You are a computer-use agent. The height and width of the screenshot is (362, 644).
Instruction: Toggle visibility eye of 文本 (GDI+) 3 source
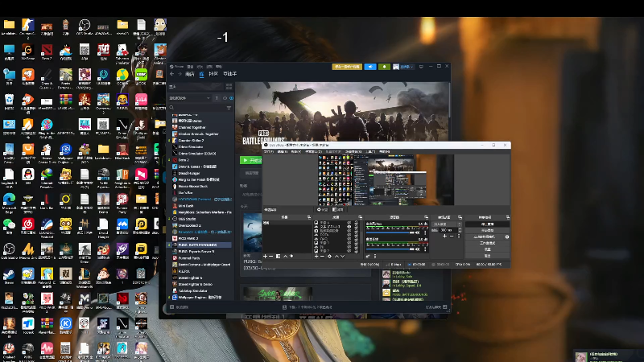(349, 227)
